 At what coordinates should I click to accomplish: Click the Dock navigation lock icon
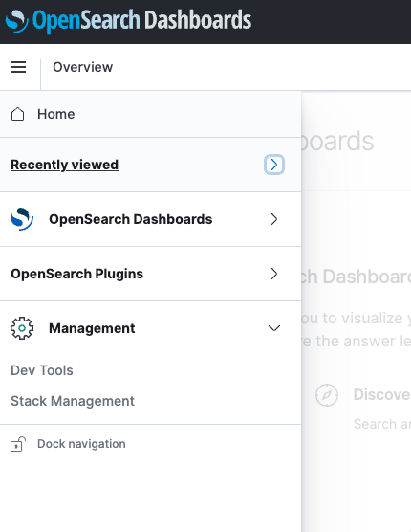(x=18, y=444)
